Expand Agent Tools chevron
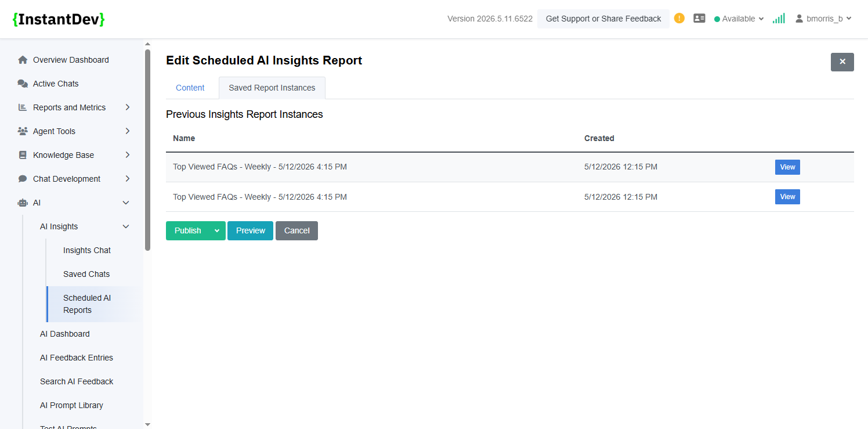Image resolution: width=868 pixels, height=429 pixels. pyautogui.click(x=127, y=131)
